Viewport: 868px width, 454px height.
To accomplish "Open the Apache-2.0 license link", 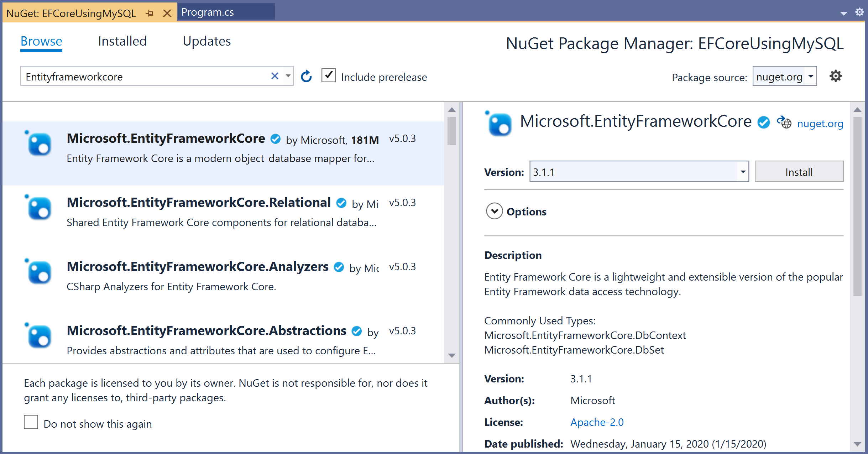I will [597, 422].
